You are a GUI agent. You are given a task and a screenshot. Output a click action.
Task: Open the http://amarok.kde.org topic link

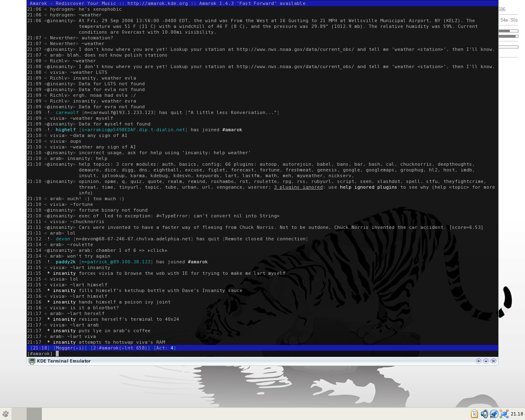tap(157, 3)
